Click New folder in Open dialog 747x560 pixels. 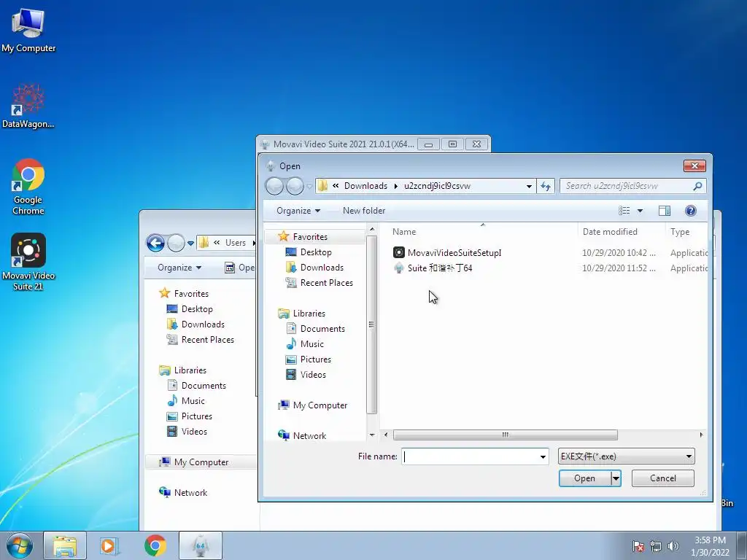tap(364, 211)
